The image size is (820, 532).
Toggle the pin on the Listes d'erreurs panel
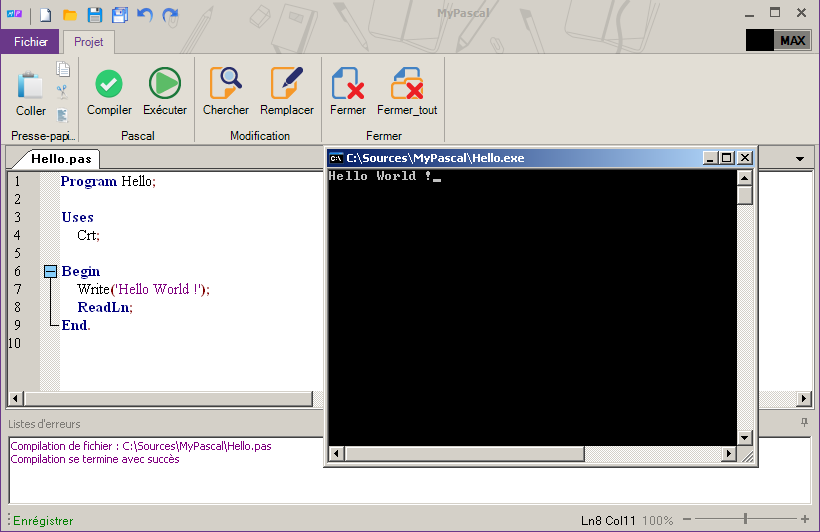click(x=804, y=423)
